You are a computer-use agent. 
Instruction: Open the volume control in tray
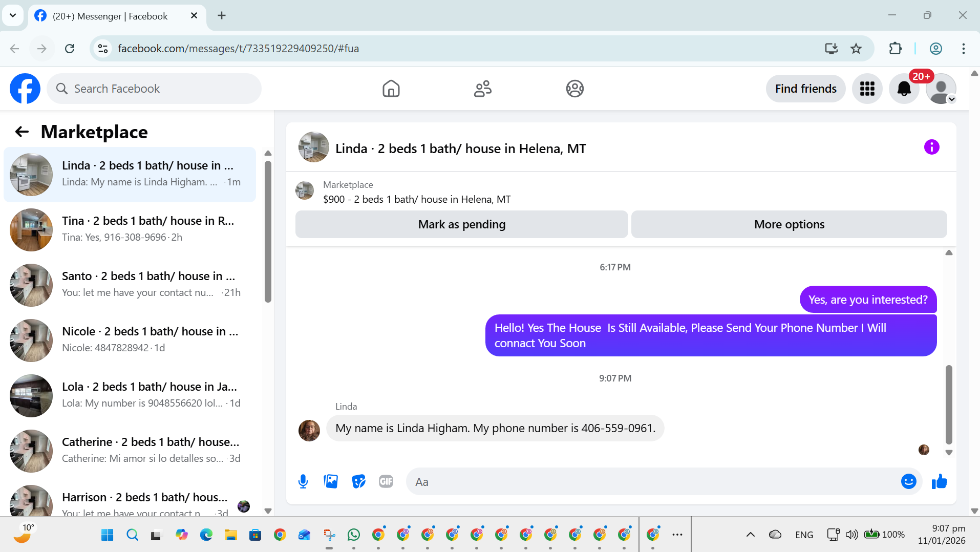pos(851,535)
